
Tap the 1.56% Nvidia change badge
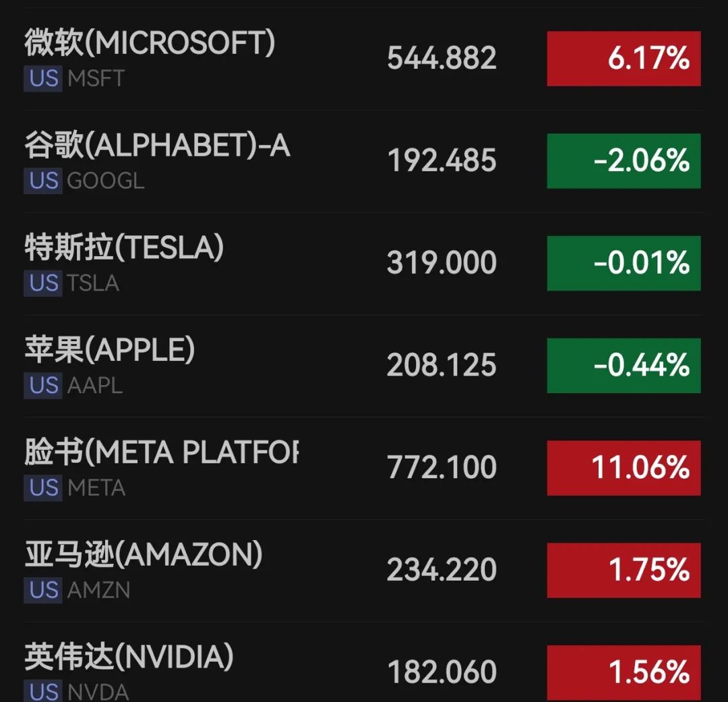[x=624, y=673]
